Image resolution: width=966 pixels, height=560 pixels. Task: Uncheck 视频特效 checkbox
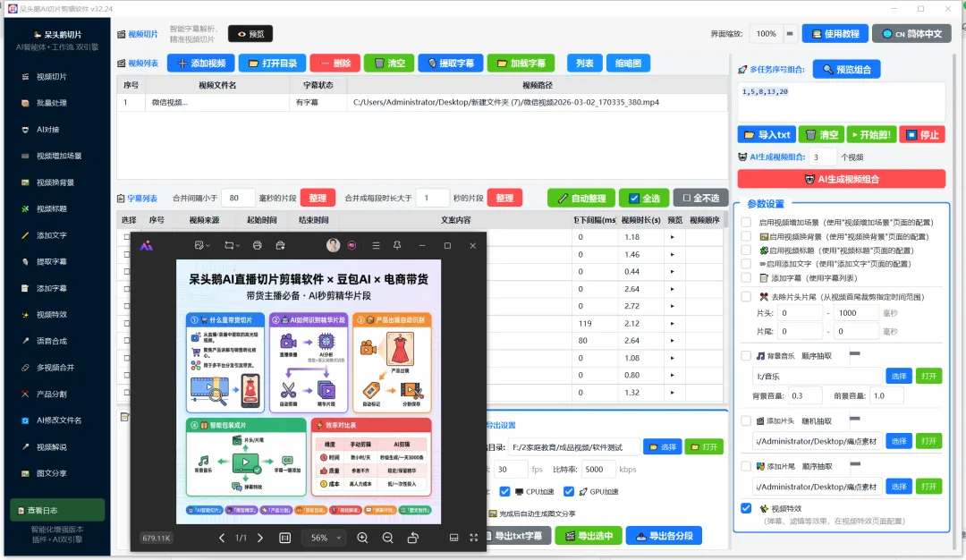tap(746, 508)
